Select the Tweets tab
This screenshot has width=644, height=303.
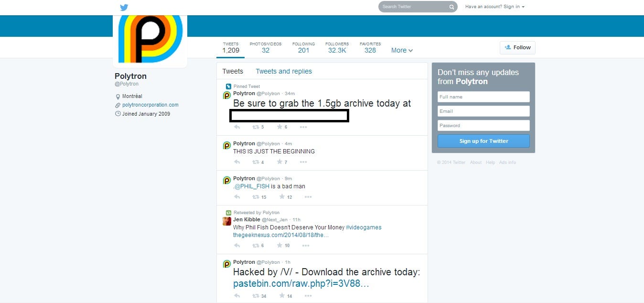point(233,71)
